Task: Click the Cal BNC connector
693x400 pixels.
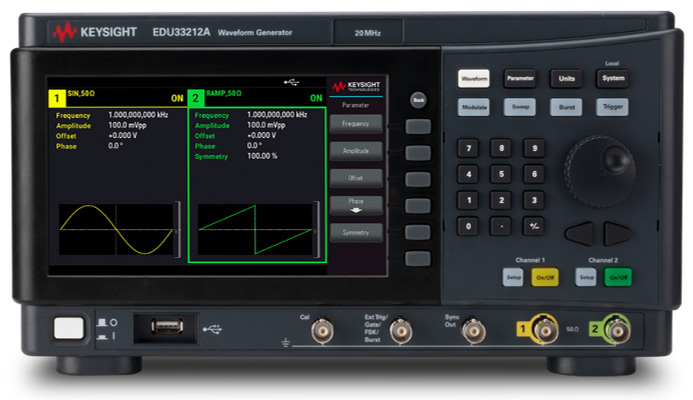Action: [x=322, y=331]
